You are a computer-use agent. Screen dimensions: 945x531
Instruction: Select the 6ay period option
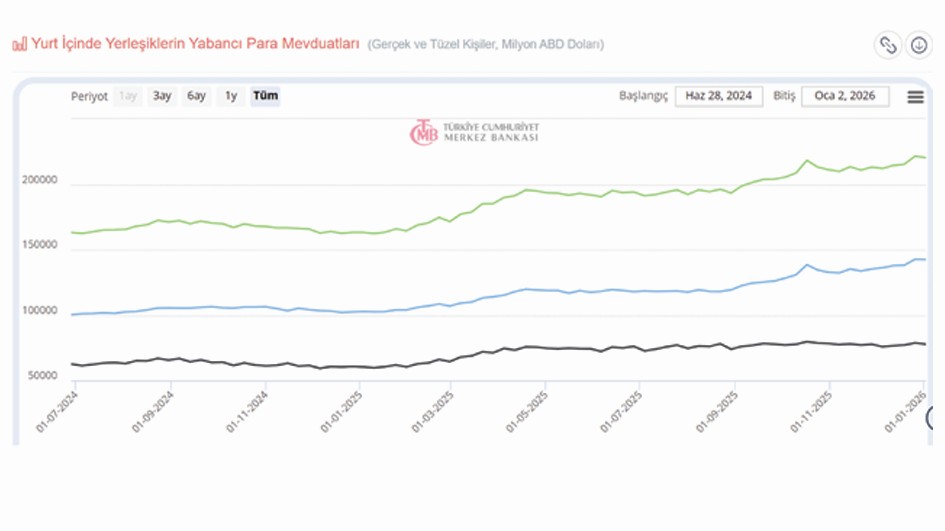[196, 97]
